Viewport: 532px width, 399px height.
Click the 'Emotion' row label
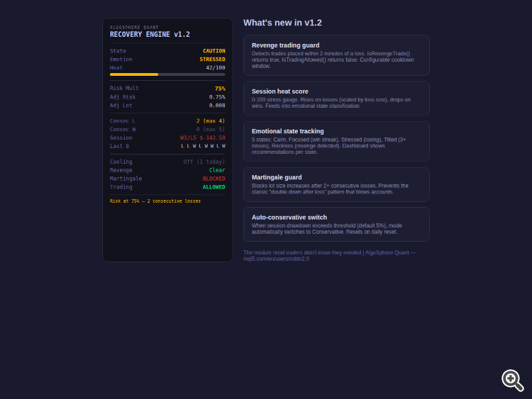coord(121,60)
